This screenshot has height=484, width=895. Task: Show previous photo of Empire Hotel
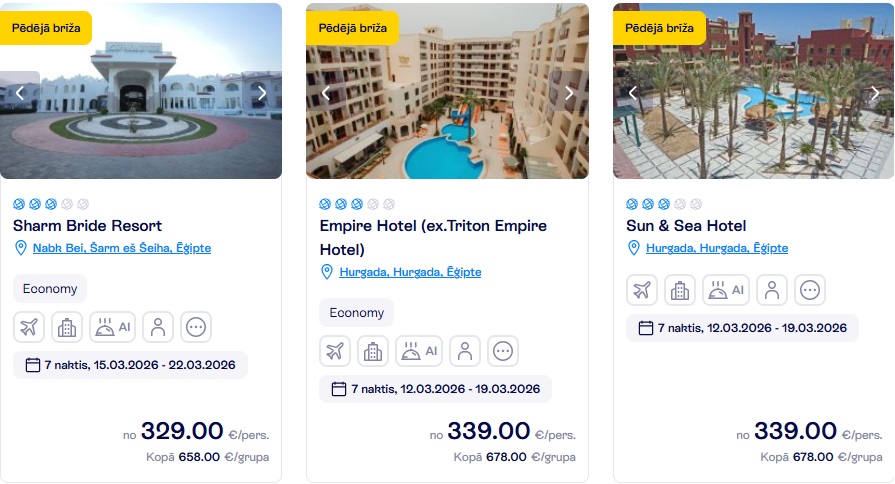click(x=326, y=93)
